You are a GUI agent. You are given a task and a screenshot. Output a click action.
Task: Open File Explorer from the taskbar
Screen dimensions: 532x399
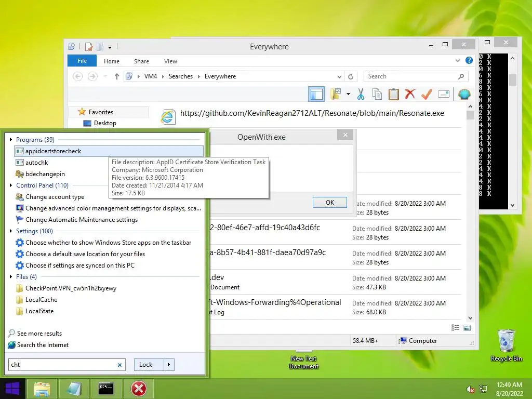point(42,389)
